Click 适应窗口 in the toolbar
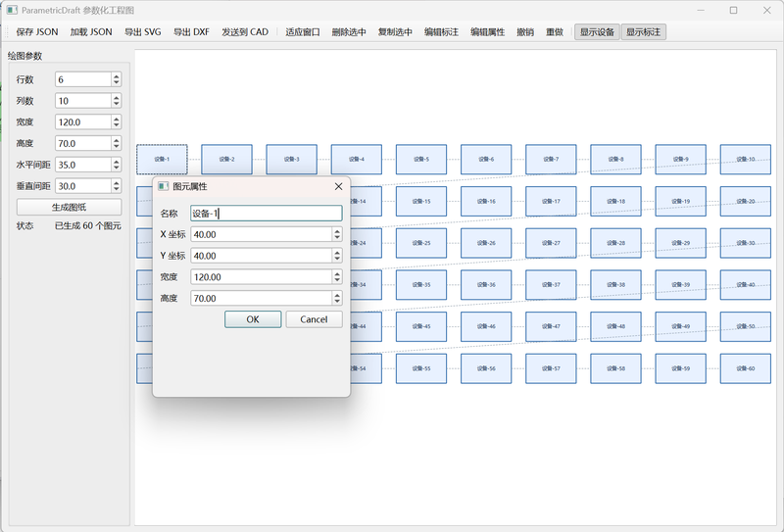 click(303, 32)
